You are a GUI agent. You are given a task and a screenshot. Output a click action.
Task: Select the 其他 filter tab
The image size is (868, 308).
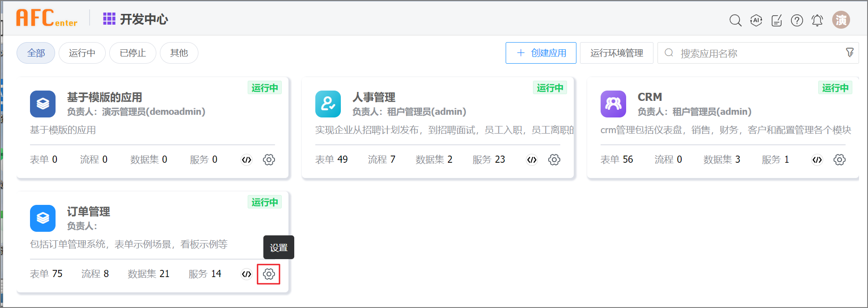pos(179,53)
